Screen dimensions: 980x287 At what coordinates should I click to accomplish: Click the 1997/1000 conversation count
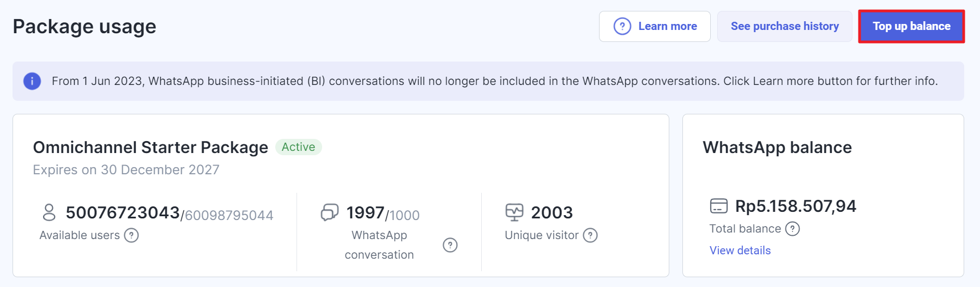pos(383,213)
